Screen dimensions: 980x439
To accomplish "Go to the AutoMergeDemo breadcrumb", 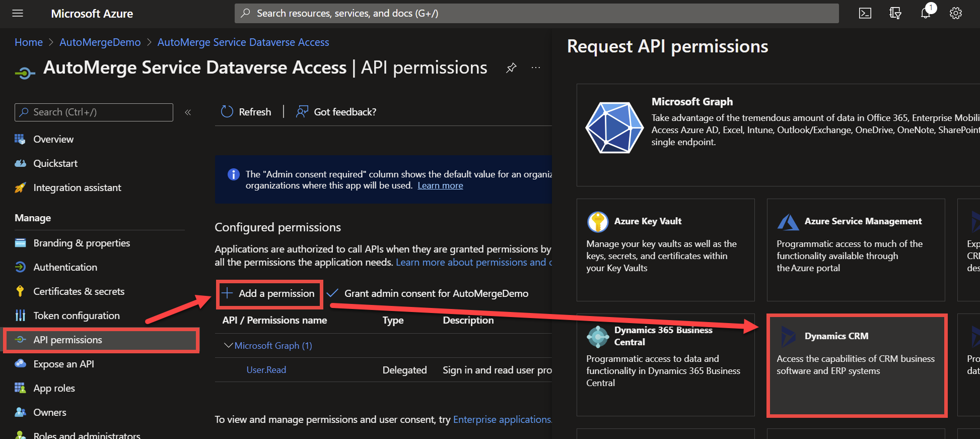I will pyautogui.click(x=100, y=42).
